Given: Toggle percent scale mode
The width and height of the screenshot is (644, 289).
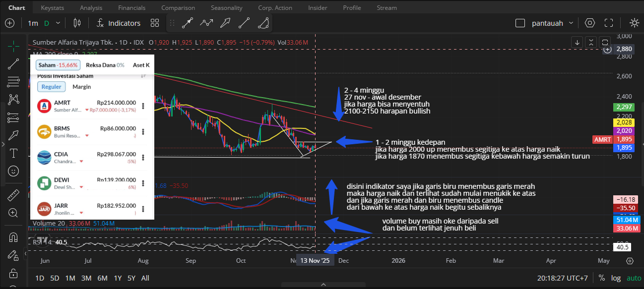Looking at the screenshot, I should [x=601, y=278].
